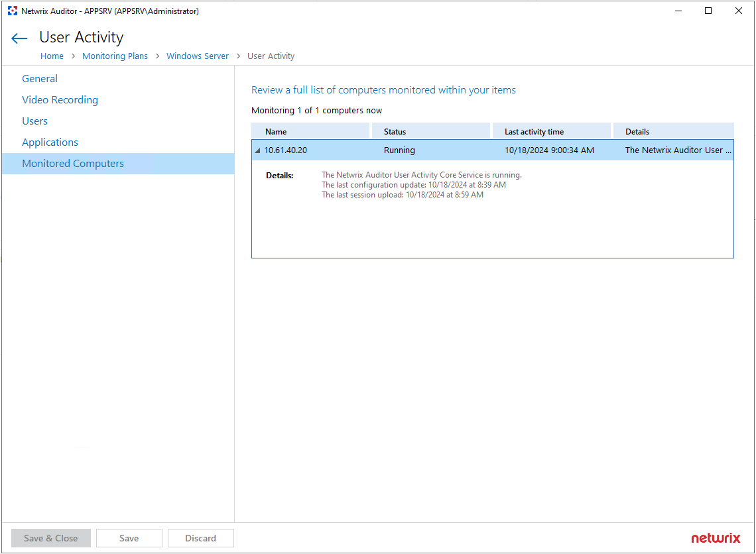Sort by the Status column header
The height and width of the screenshot is (554, 756).
pos(395,132)
